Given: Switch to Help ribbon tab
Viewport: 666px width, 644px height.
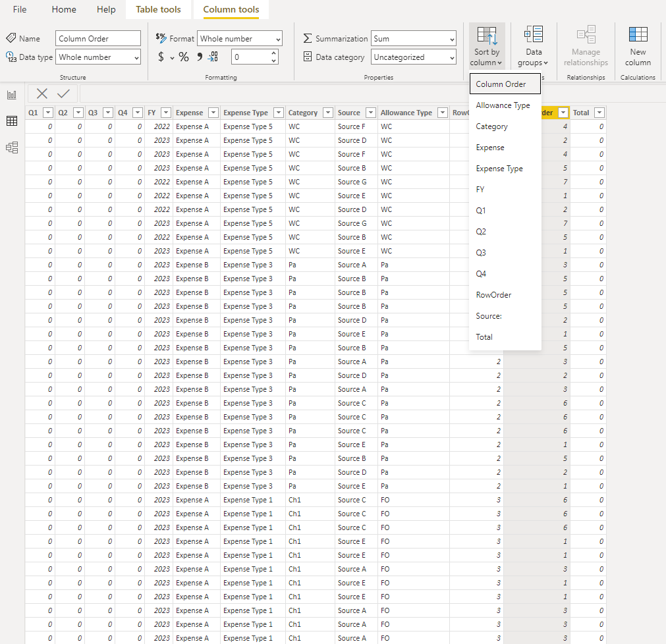Looking at the screenshot, I should click(106, 9).
